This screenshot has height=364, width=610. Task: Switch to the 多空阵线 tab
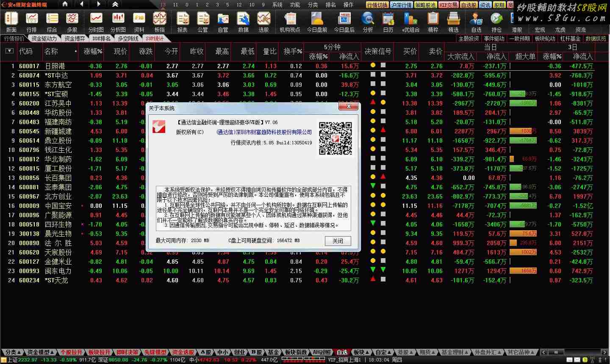(x=128, y=39)
